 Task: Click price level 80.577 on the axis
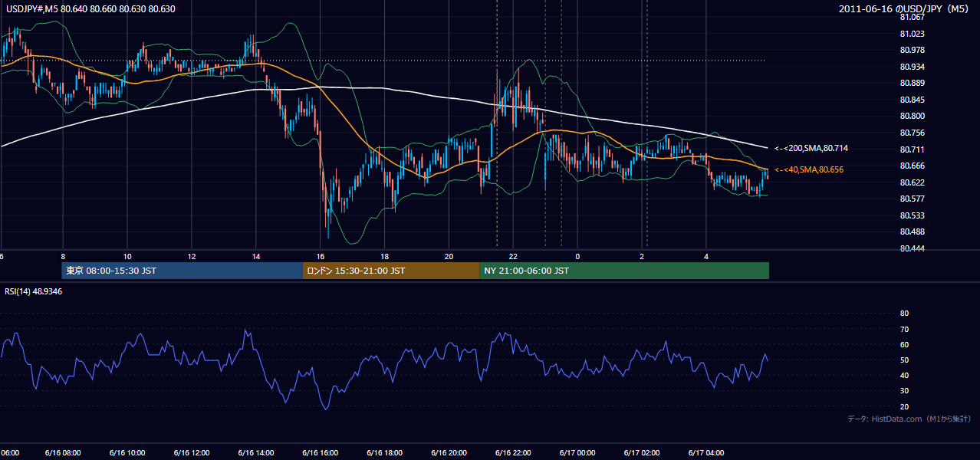point(912,199)
